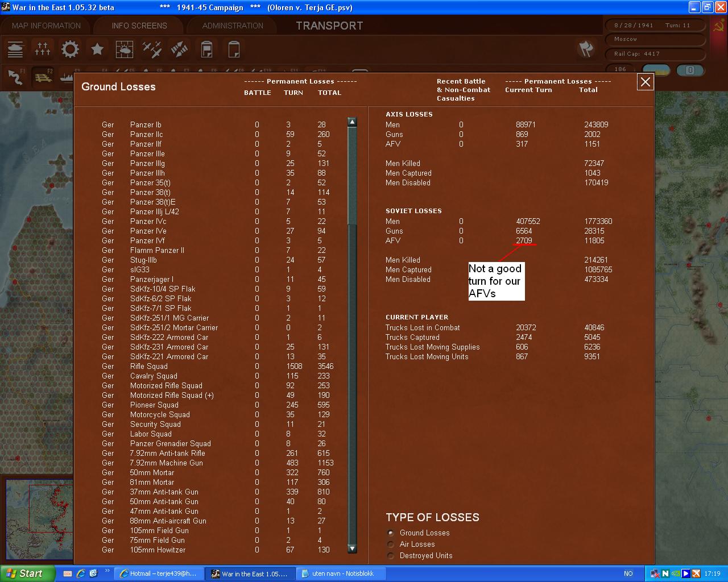The height and width of the screenshot is (582, 728).
Task: Click the blue pill showing 0
Action: tap(690, 70)
